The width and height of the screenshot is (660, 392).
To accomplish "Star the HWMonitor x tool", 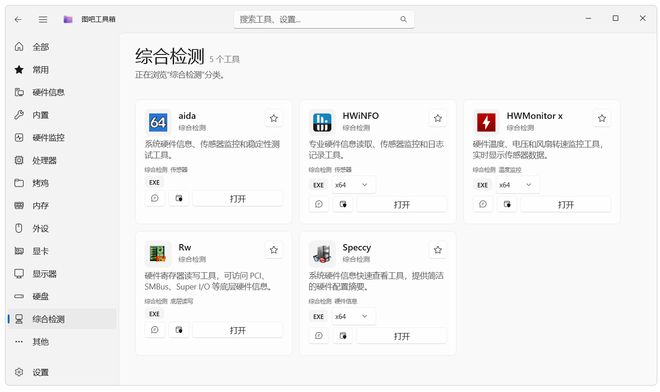I will point(602,118).
